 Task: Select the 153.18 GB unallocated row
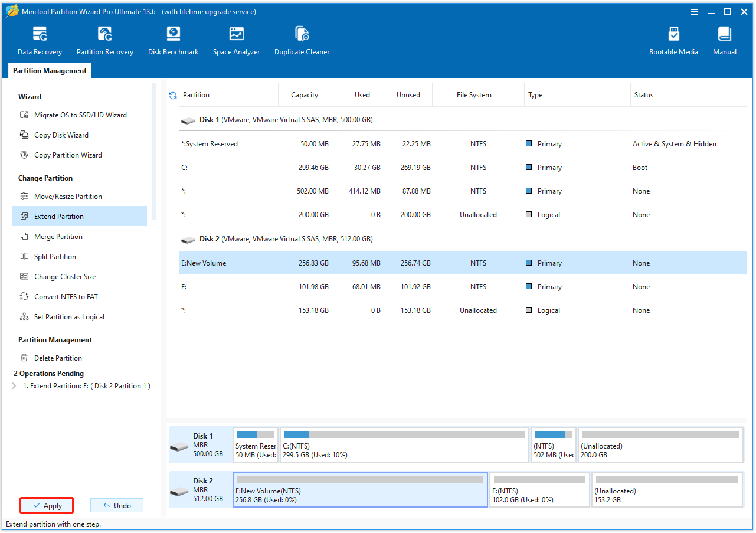463,310
